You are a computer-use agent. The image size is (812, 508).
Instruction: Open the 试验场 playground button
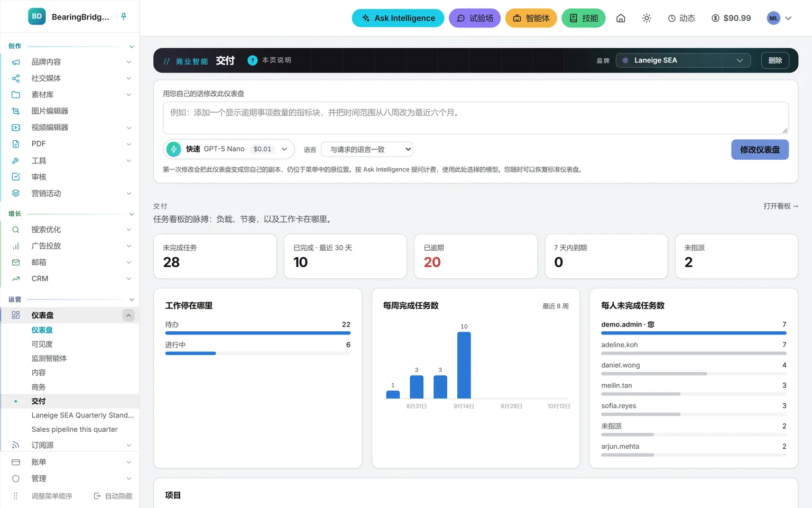click(475, 18)
